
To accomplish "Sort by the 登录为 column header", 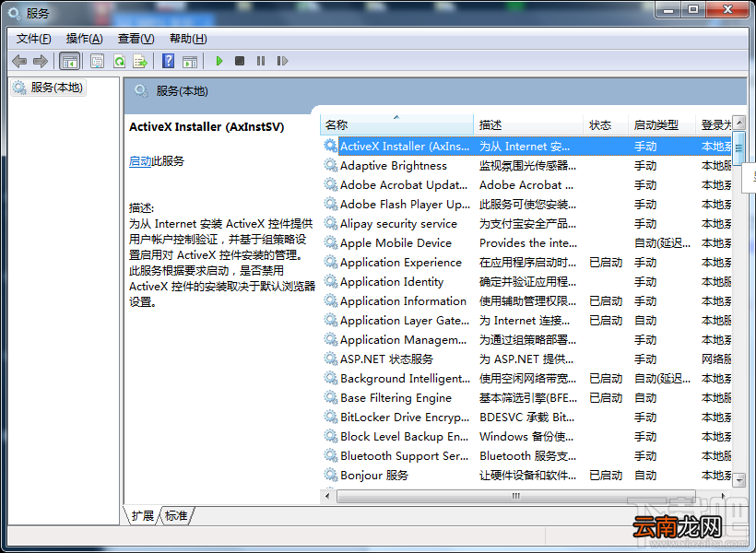I will (x=715, y=124).
